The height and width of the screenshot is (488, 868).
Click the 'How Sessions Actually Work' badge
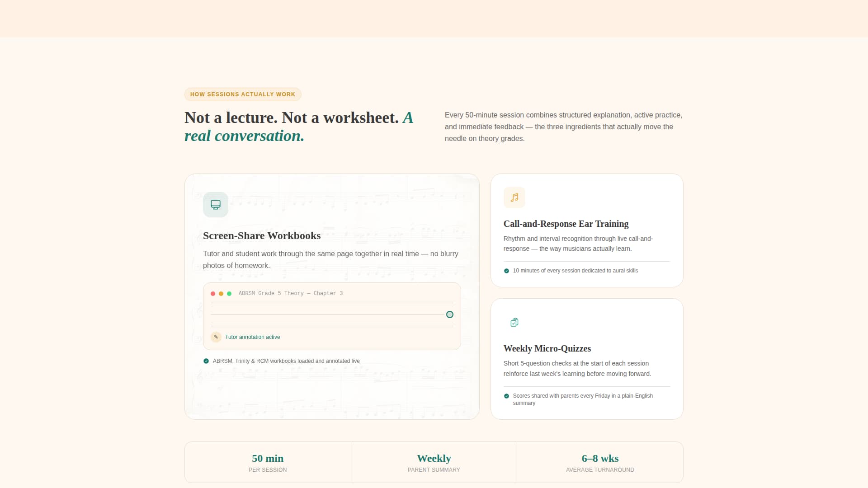point(243,94)
